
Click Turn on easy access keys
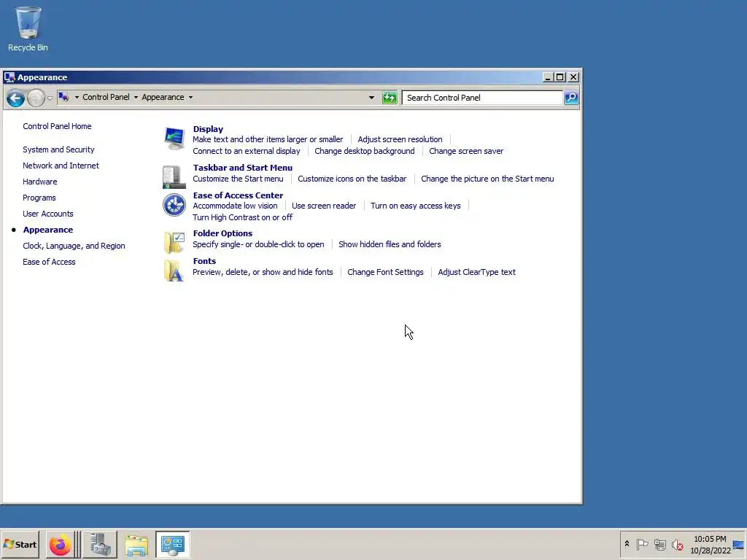coord(416,206)
